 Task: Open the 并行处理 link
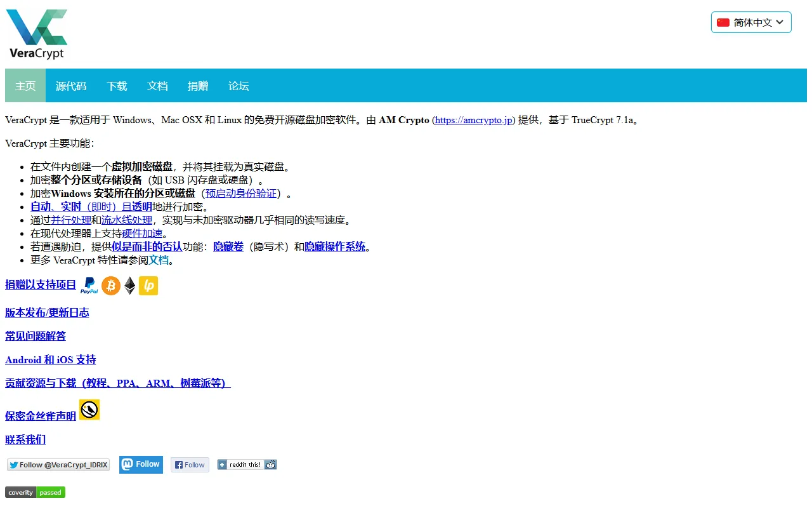[x=71, y=220]
